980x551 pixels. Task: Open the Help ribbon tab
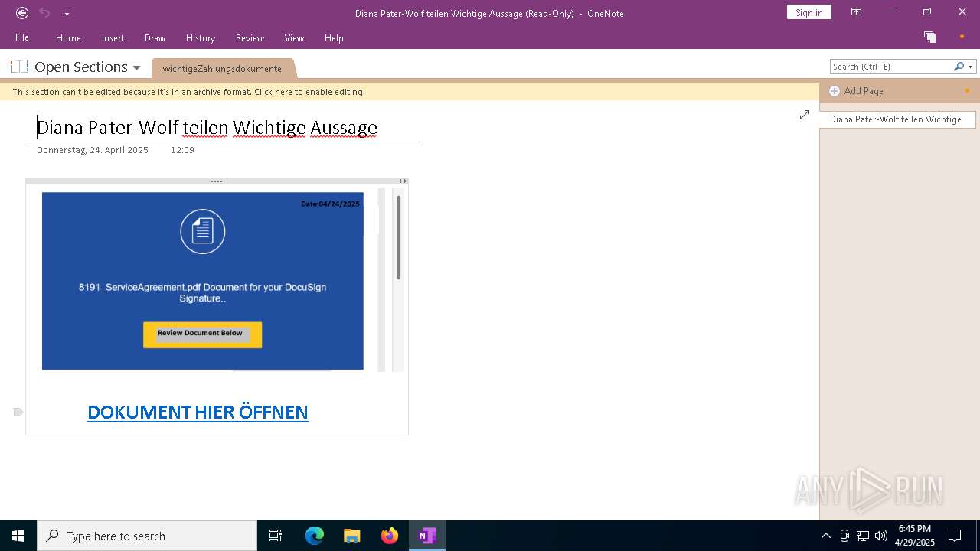point(334,37)
